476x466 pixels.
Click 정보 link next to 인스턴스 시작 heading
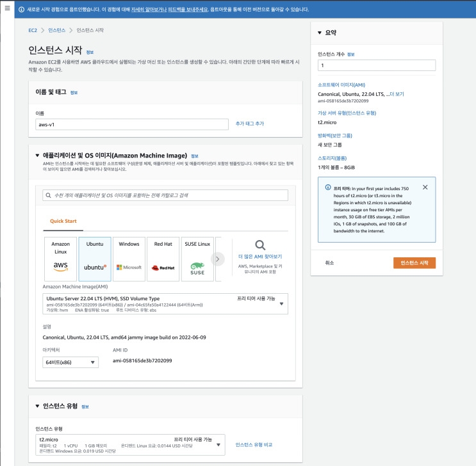90,52
